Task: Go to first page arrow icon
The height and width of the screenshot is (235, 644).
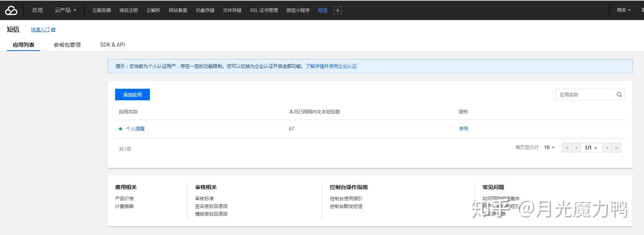Action: [567, 148]
